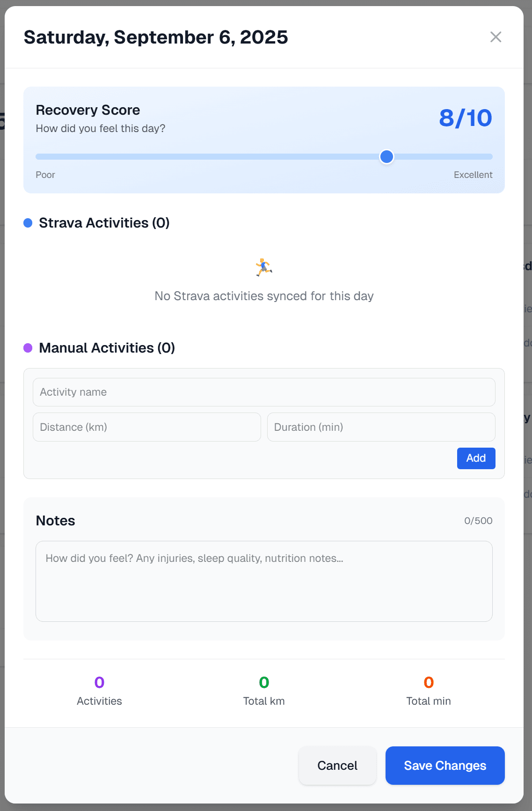Click the Strava Activities section header
Image resolution: width=532 pixels, height=811 pixels.
pos(104,222)
